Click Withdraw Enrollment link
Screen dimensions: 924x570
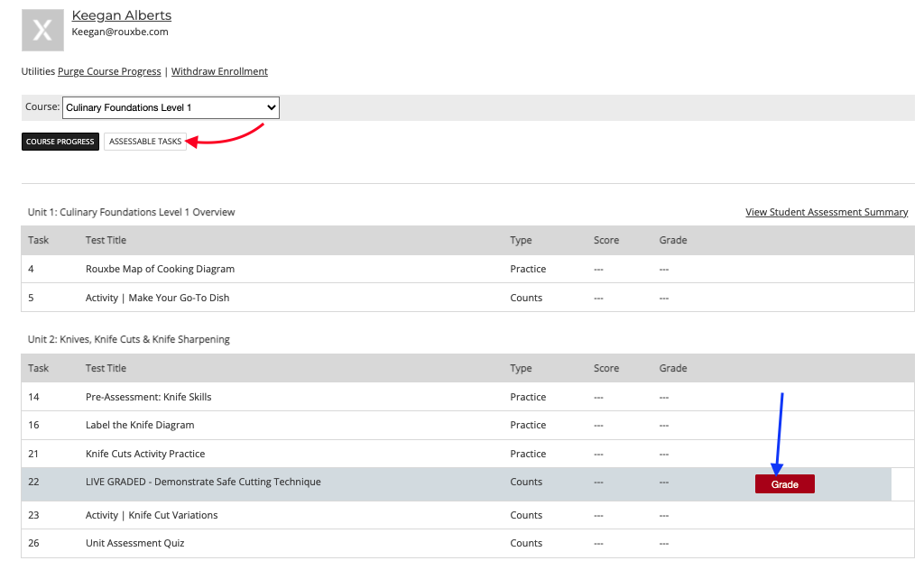pyautogui.click(x=219, y=71)
